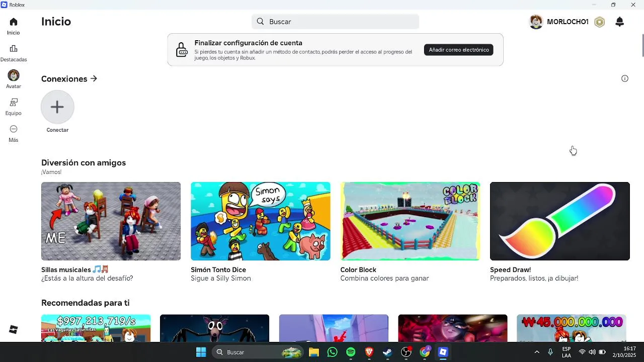Screen dimensions: 644x362
Task: Click the Simón Tonto Dice title
Action: pos(218,270)
